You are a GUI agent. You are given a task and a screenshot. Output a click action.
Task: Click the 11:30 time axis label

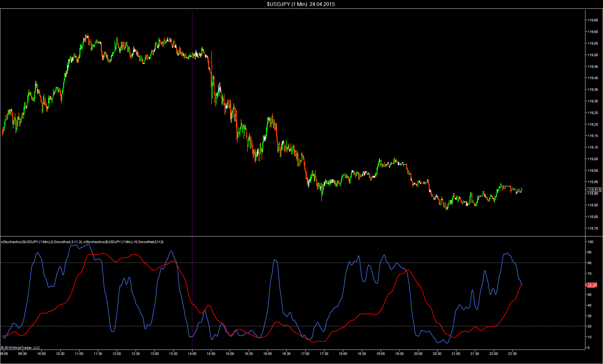tap(98, 354)
